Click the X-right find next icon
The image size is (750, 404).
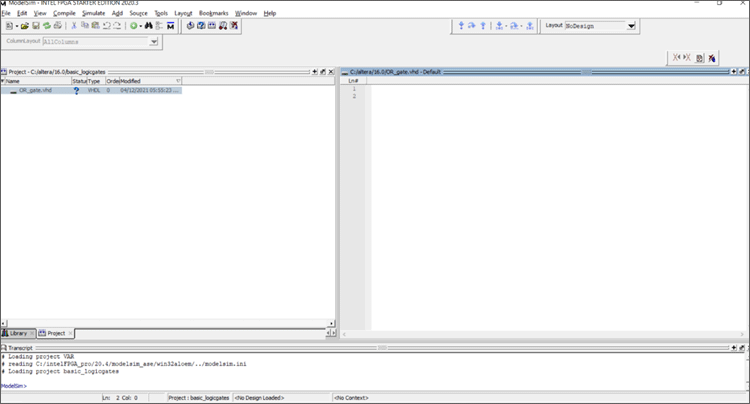point(687,58)
